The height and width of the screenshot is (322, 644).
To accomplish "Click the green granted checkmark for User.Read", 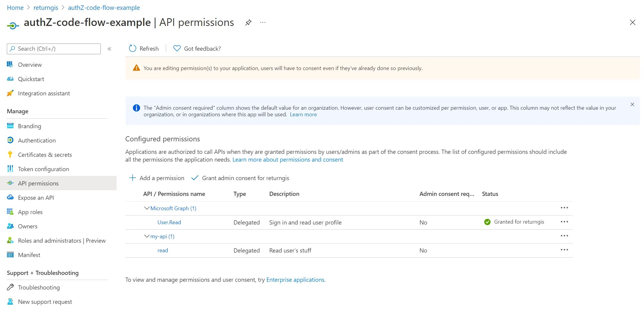I will click(x=487, y=222).
